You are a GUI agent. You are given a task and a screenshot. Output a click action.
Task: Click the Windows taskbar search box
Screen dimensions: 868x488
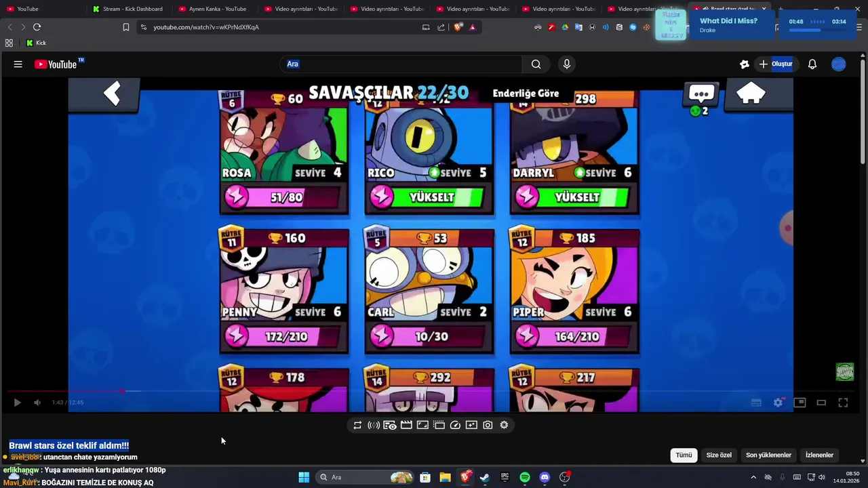(x=366, y=477)
